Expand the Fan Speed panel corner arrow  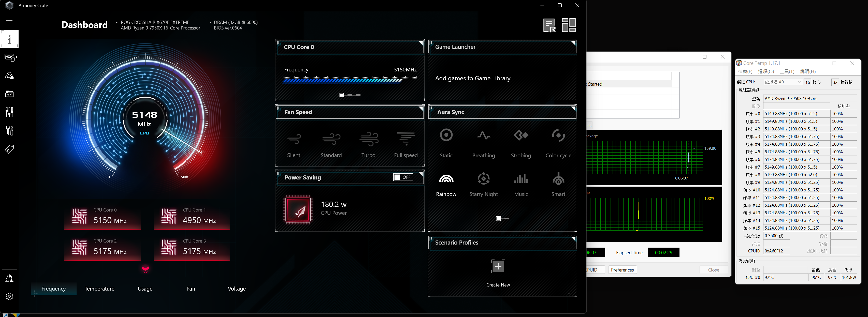pyautogui.click(x=421, y=109)
